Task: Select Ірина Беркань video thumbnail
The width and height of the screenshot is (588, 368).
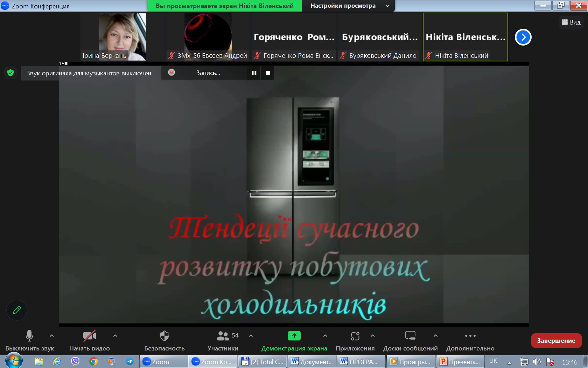Action: (122, 37)
